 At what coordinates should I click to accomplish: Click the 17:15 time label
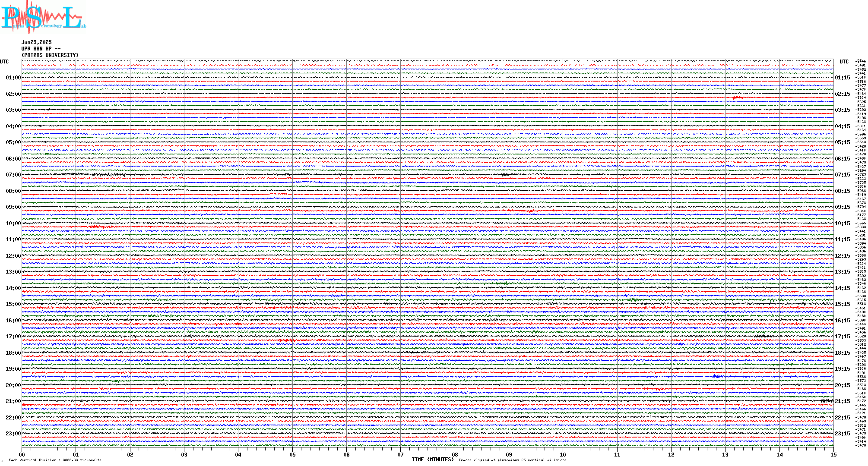point(843,337)
